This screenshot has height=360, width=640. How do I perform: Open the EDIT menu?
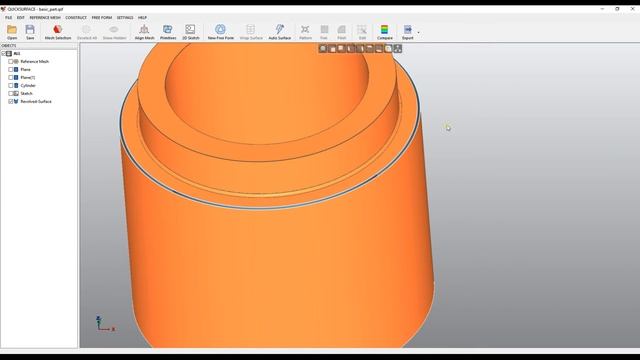click(20, 18)
